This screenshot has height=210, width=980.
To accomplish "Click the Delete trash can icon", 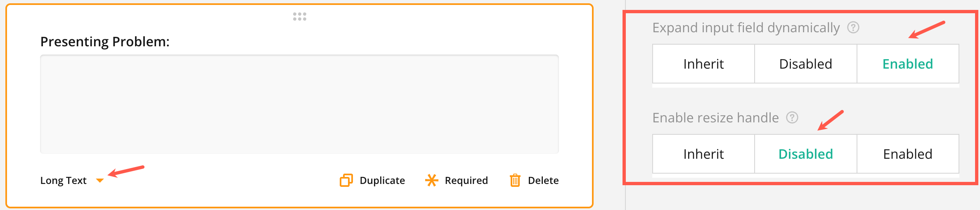I will [515, 180].
